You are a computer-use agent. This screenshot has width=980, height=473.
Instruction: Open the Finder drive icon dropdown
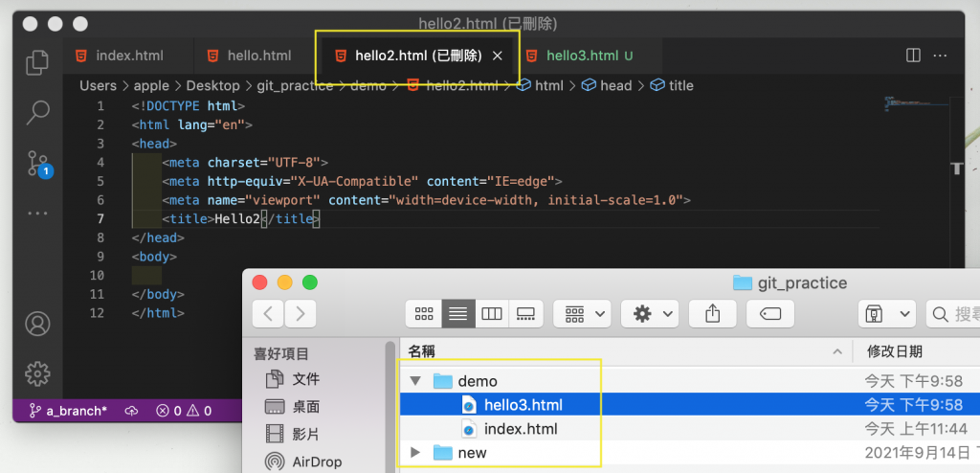(x=887, y=313)
